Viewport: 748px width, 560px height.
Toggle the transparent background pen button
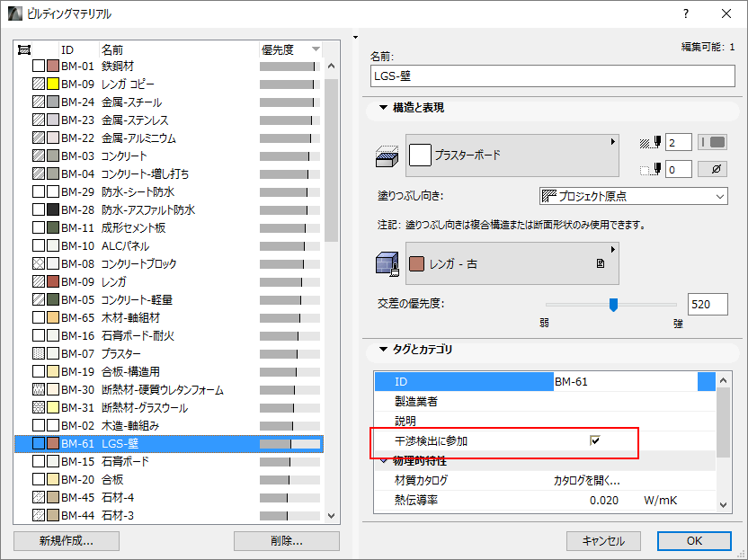click(x=712, y=169)
